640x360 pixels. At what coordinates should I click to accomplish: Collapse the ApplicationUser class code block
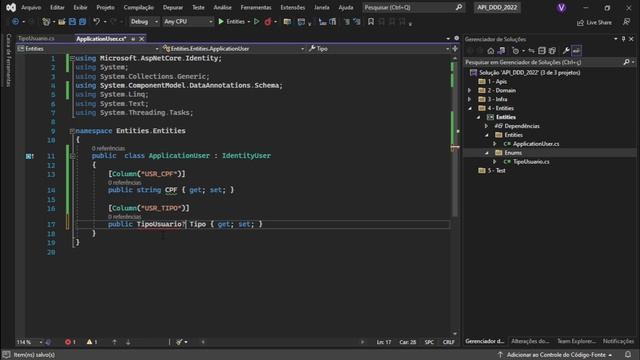[x=72, y=156]
